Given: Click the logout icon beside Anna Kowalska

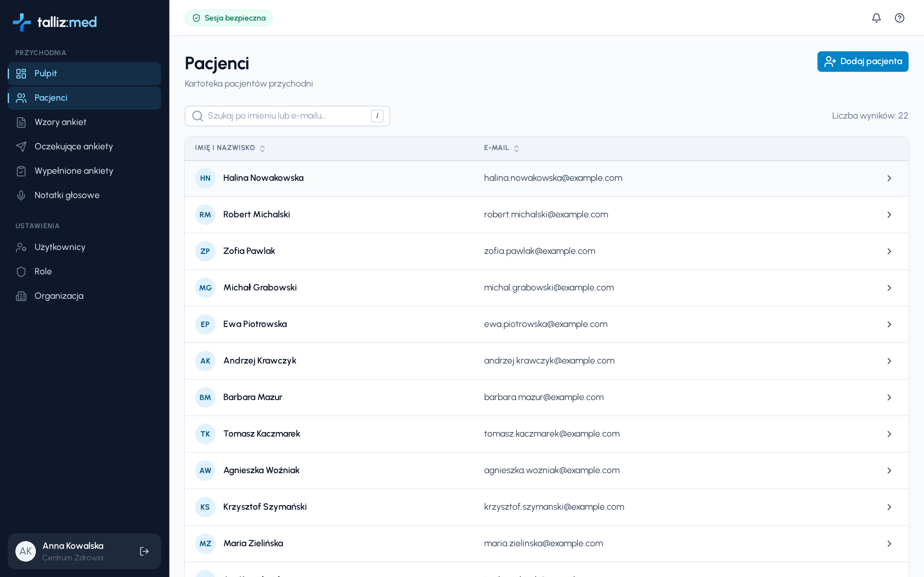Looking at the screenshot, I should [x=144, y=551].
